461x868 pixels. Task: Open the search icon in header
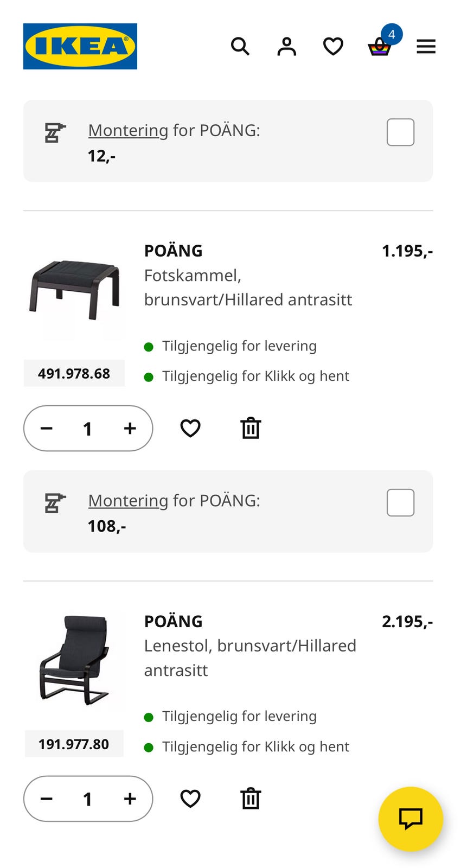pyautogui.click(x=240, y=46)
